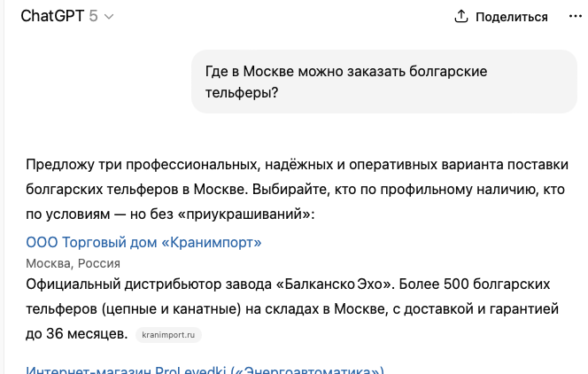The width and height of the screenshot is (588, 374).
Task: Open the kranimport.ru source citation chip
Action: [x=168, y=335]
